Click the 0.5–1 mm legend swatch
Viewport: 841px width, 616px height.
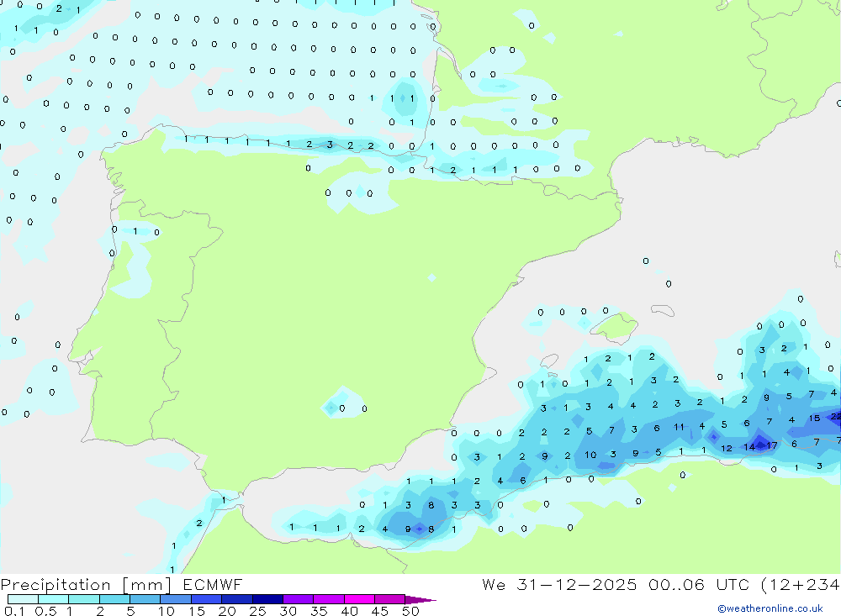tap(53, 599)
